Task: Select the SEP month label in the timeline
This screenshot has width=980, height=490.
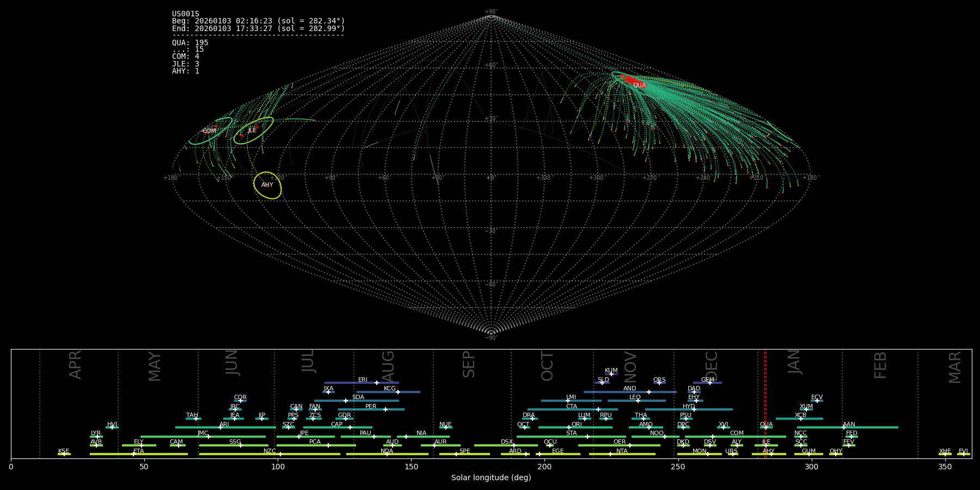Action: 469,364
